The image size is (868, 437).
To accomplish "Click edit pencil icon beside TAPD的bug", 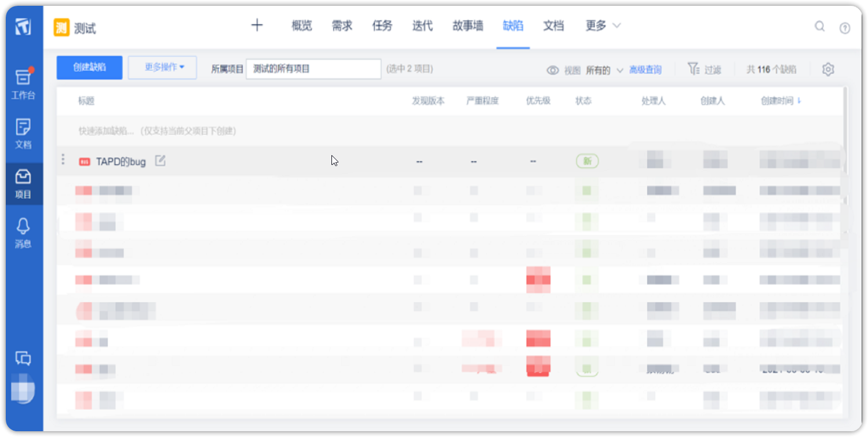I will click(160, 161).
